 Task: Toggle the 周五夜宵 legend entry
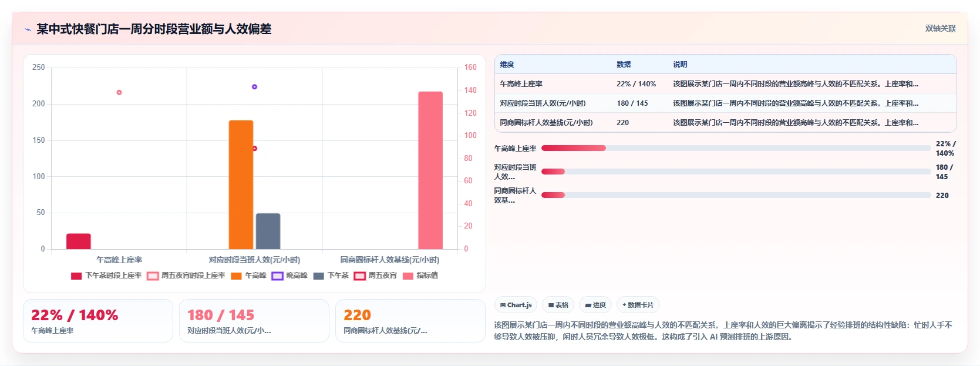375,276
